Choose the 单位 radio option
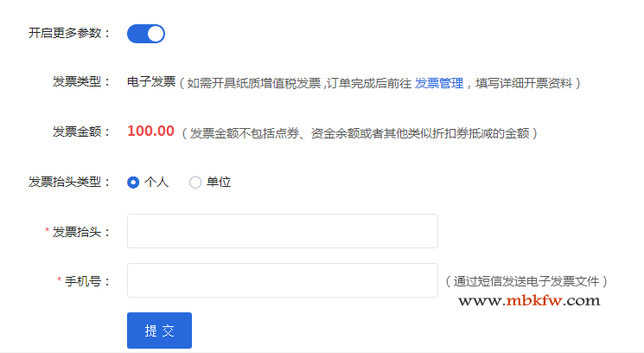This screenshot has width=644, height=353. (x=195, y=182)
